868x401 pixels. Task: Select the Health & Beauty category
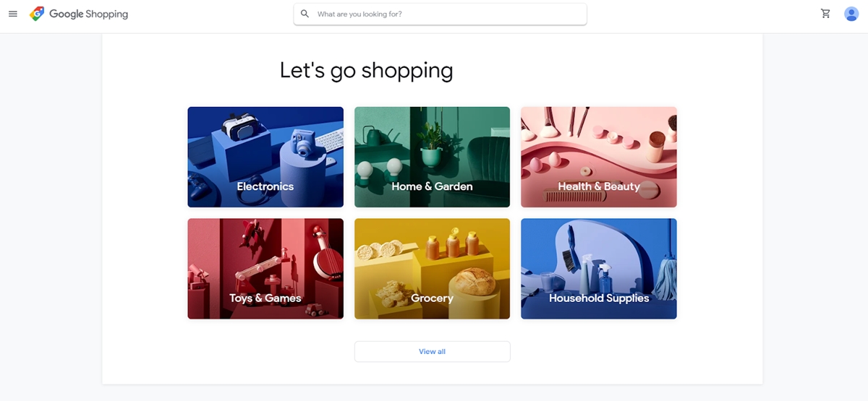pyautogui.click(x=599, y=157)
